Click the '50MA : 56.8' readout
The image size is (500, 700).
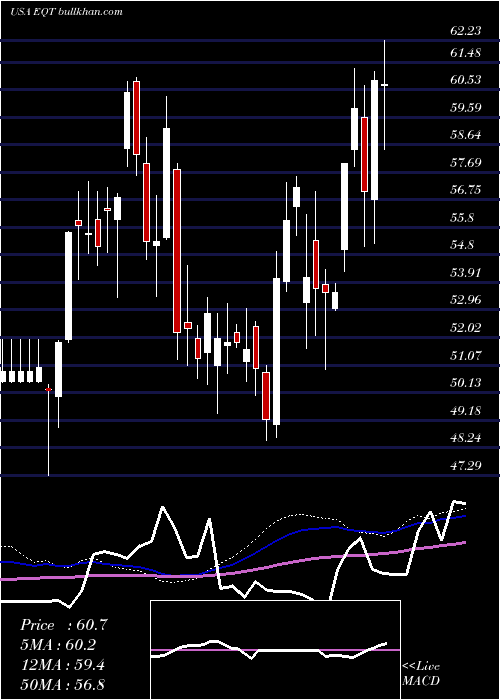point(62,684)
